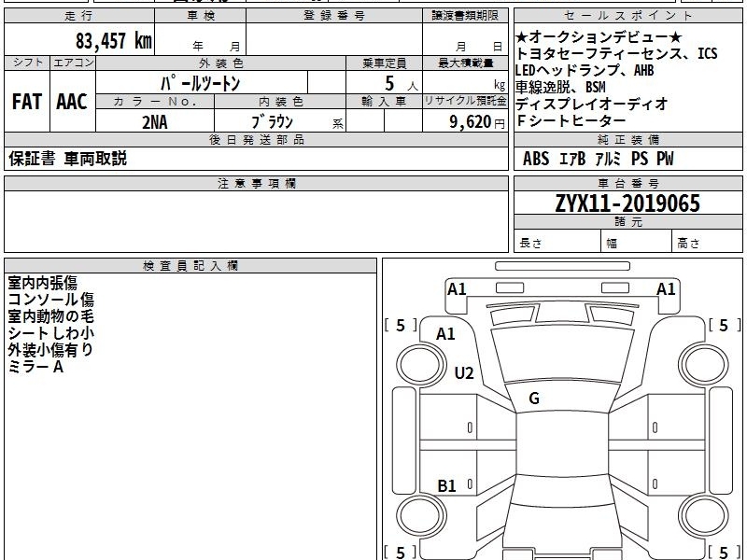Click the エアコン header cell
The height and width of the screenshot is (560, 747).
click(73, 63)
